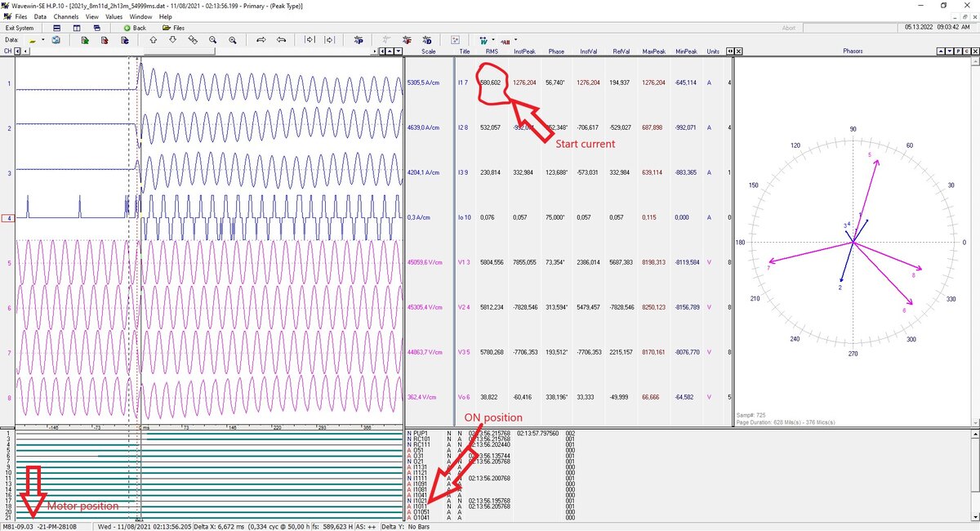Select horizontal tile window layout icon

point(56,28)
